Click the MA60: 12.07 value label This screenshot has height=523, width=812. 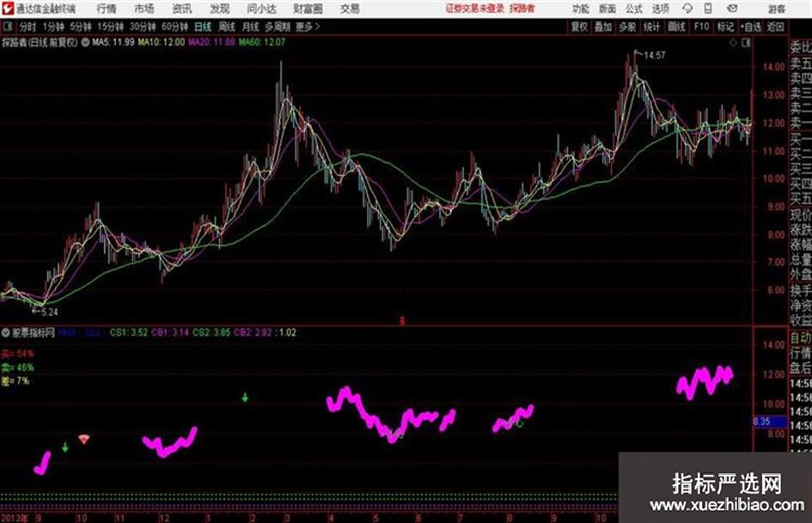coord(262,42)
